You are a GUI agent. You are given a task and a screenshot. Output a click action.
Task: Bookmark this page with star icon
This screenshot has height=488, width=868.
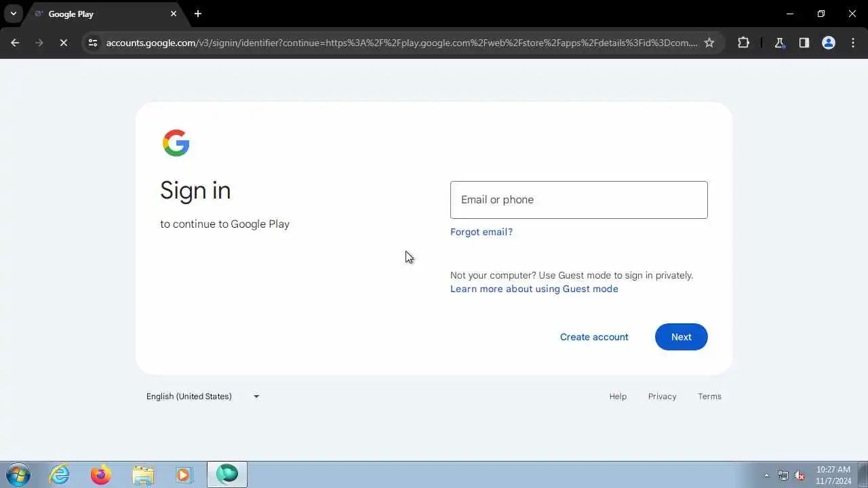(x=709, y=43)
